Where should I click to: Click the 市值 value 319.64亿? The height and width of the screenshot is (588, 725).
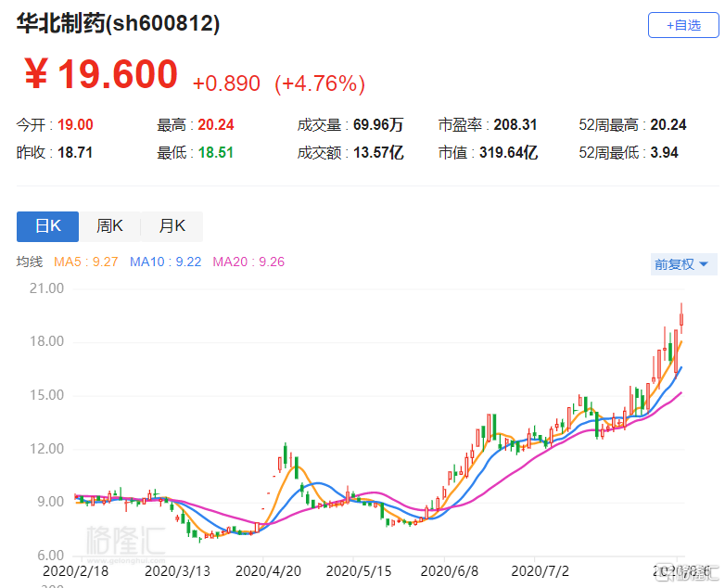click(508, 152)
